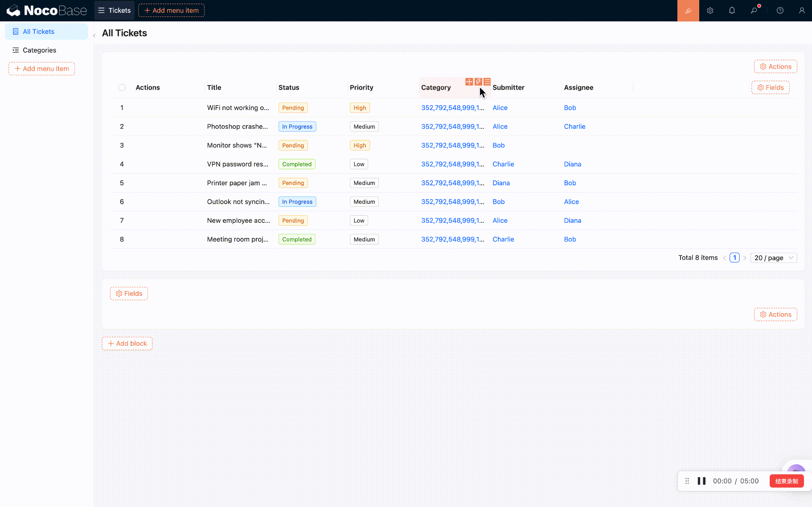Open Charlie assignee link in row 2
The image size is (812, 507).
[x=574, y=127]
